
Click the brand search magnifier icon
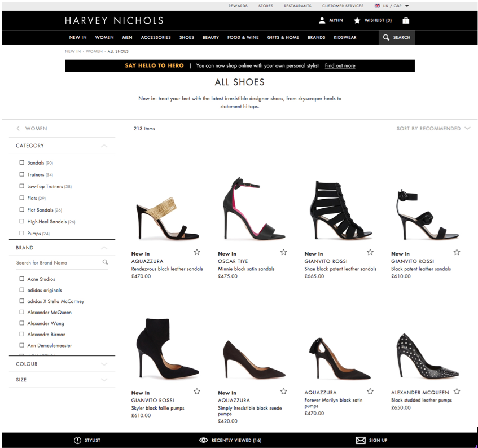click(105, 262)
